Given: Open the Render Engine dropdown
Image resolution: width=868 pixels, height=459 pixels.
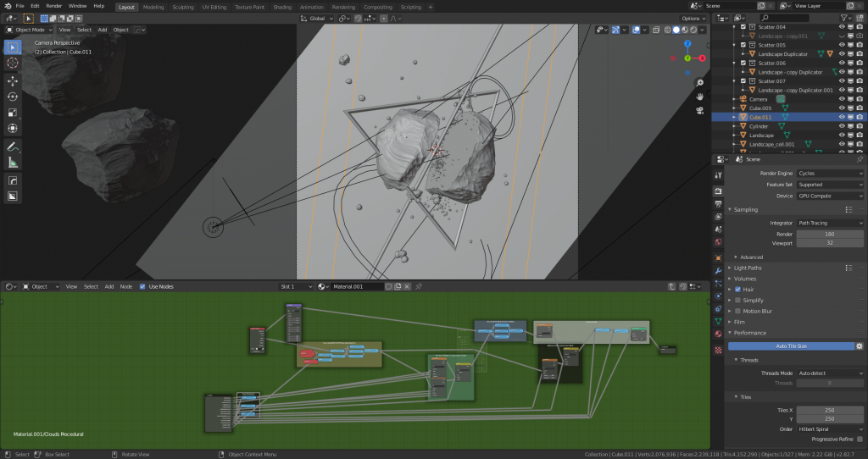Looking at the screenshot, I should (830, 173).
